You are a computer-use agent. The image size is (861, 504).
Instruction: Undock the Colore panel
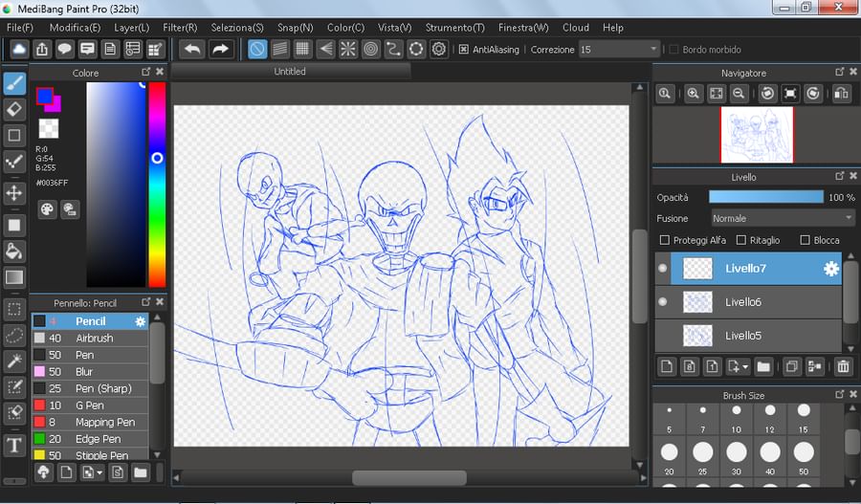point(146,72)
